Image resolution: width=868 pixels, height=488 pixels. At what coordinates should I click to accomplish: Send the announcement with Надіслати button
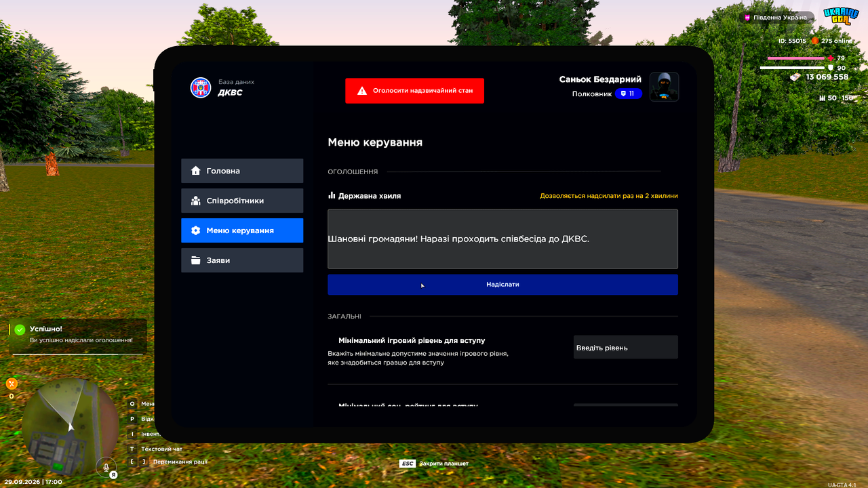[x=502, y=285]
